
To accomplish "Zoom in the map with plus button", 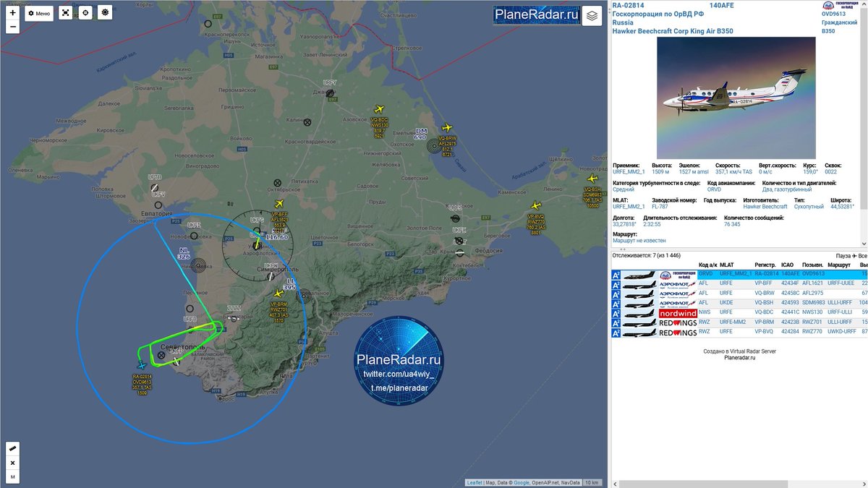I will (x=12, y=13).
